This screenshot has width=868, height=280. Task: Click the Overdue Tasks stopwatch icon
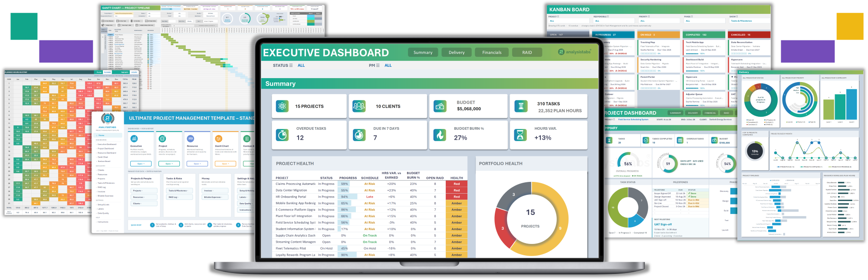tap(283, 135)
